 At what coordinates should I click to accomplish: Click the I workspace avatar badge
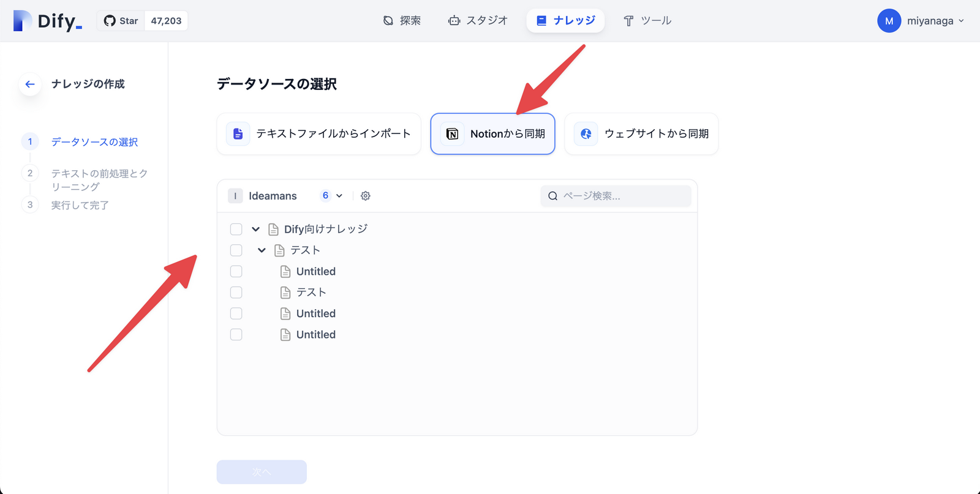click(x=235, y=196)
